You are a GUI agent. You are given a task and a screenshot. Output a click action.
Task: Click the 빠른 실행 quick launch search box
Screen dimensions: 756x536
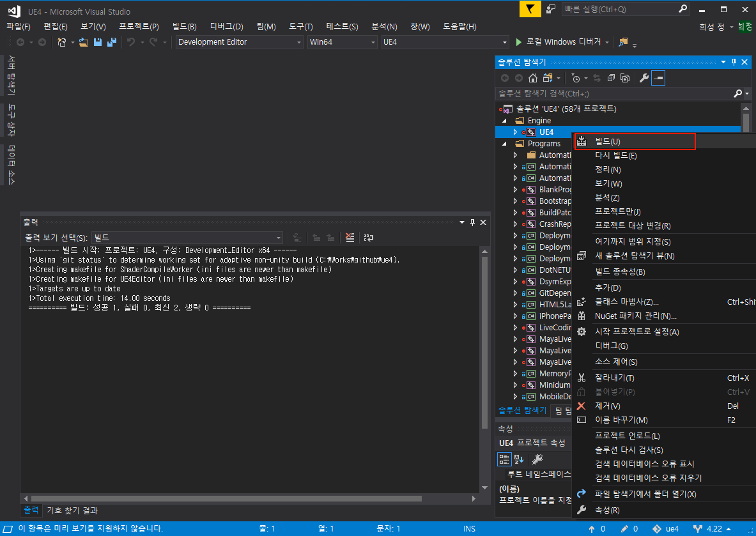[x=625, y=9]
